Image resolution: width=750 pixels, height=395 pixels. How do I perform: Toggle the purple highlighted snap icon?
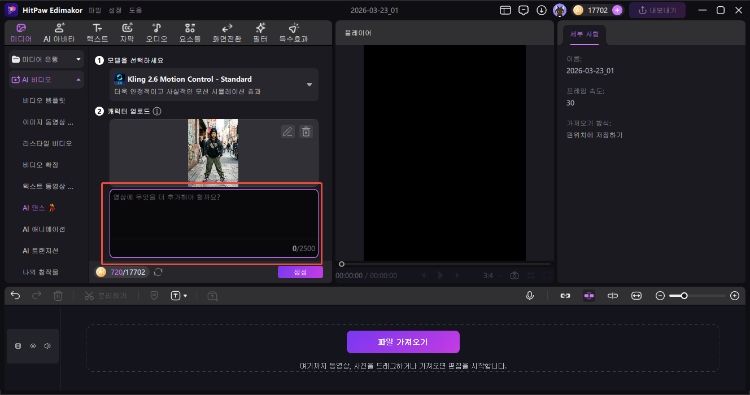589,296
